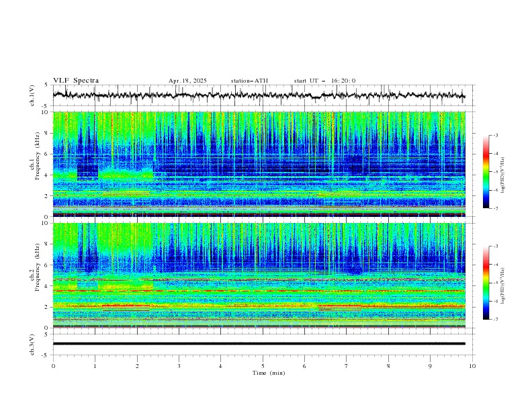Click the final time axis tick label "10"
Viewport: 532px width, 411px height.
[x=472, y=366]
